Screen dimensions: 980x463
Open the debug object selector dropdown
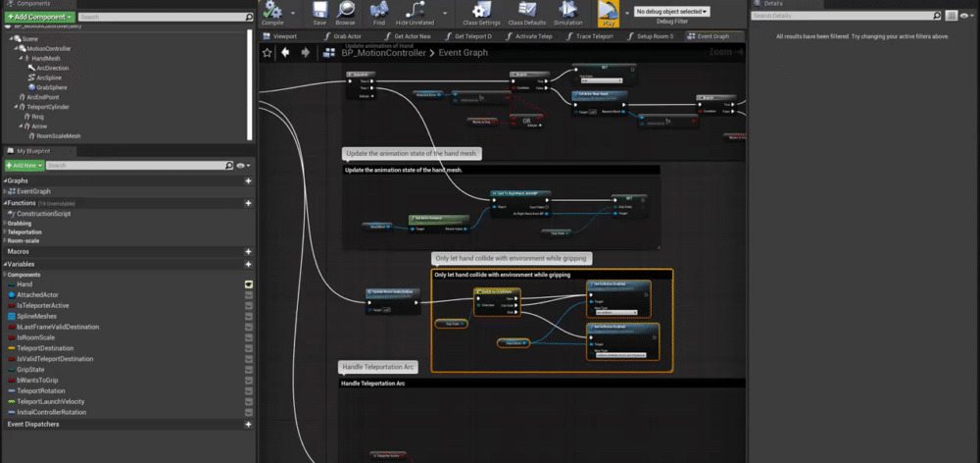pos(672,11)
